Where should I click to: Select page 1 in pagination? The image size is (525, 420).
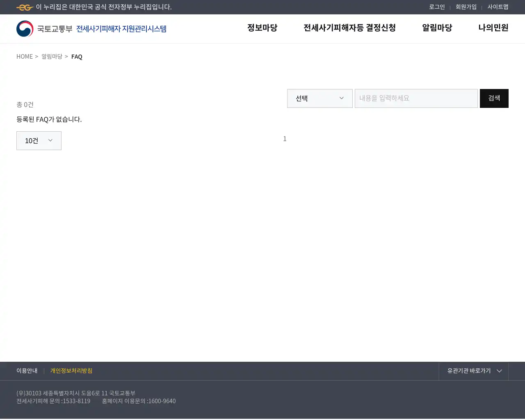(285, 139)
